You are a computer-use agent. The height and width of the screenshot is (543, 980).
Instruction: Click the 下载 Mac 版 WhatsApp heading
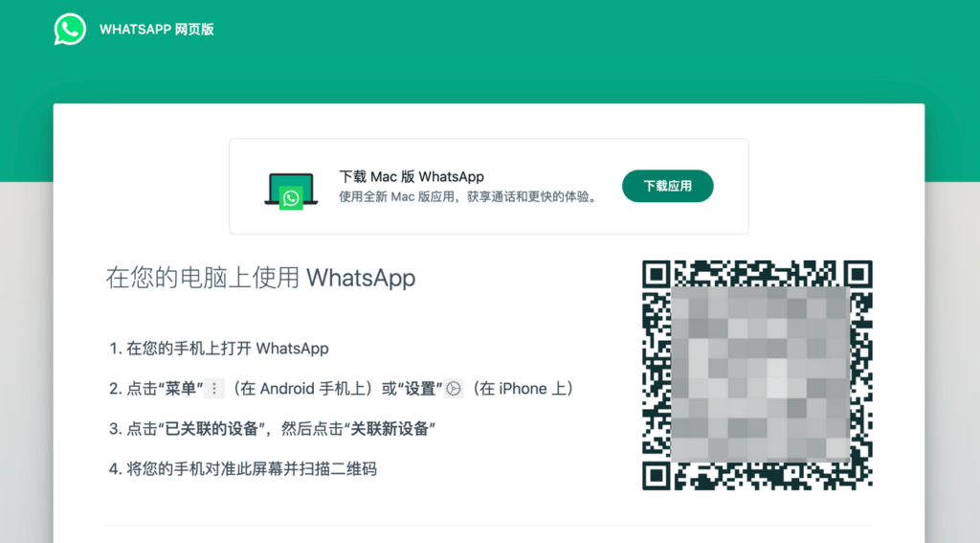click(412, 177)
